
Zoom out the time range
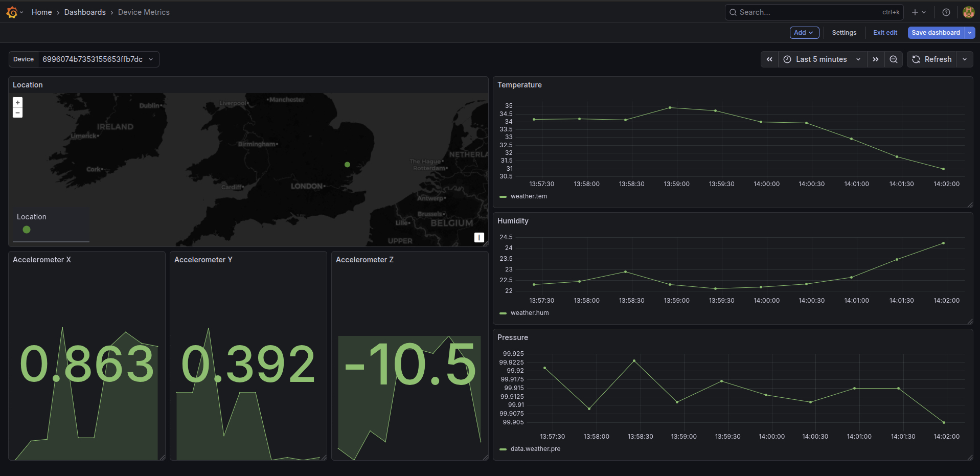pyautogui.click(x=894, y=59)
